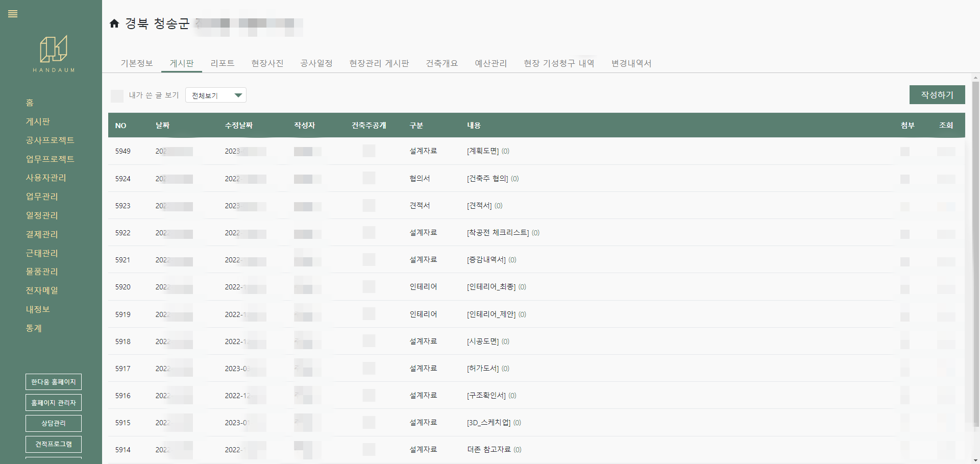Open the 건축개요 tab
The image size is (980, 464).
(x=442, y=63)
